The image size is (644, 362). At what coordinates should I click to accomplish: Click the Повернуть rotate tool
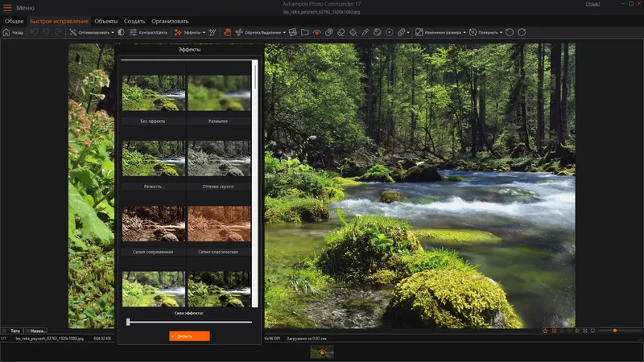(x=484, y=32)
